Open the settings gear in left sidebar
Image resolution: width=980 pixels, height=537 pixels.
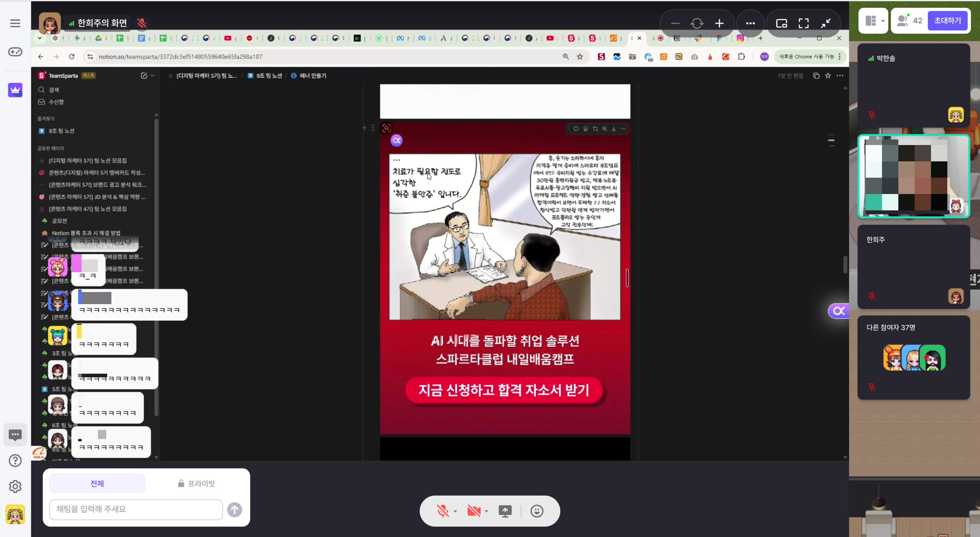pyautogui.click(x=15, y=486)
